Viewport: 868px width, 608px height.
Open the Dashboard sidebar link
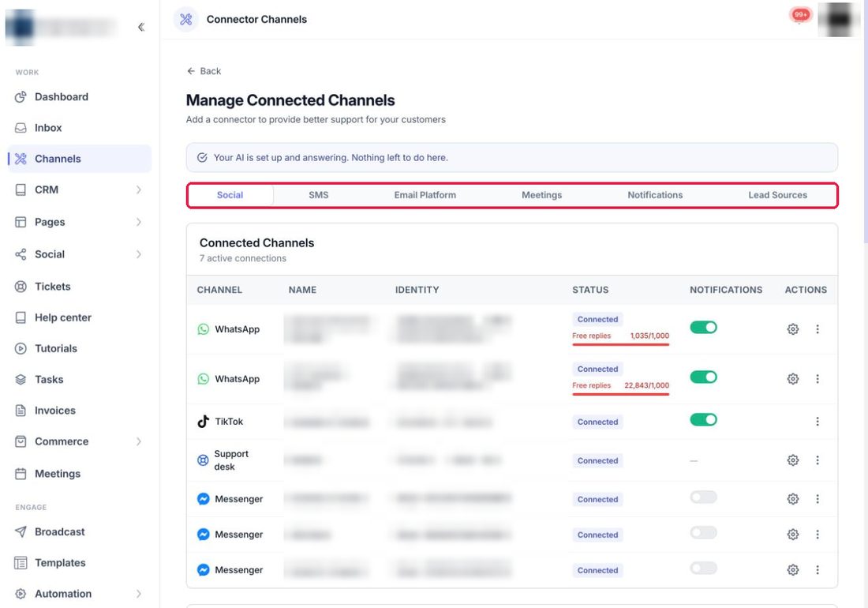click(79, 97)
